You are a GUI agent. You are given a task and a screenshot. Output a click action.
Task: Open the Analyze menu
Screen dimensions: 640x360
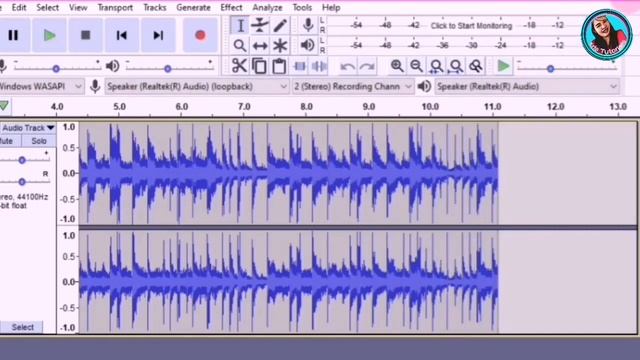click(267, 7)
